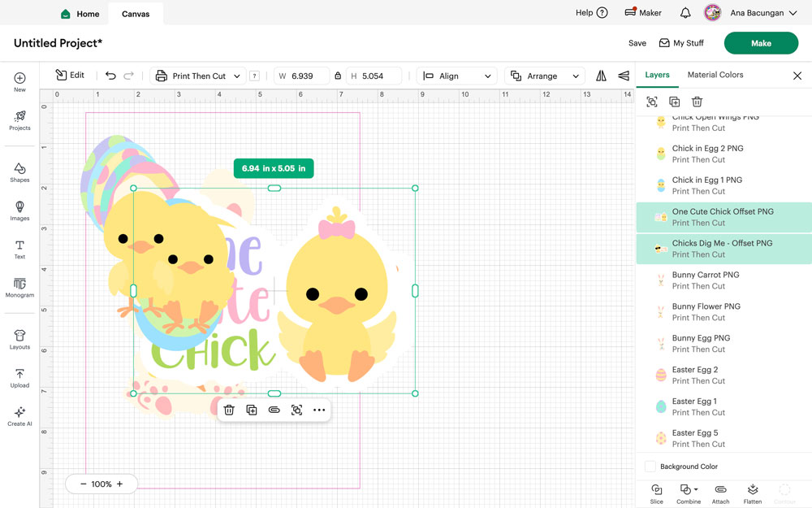Screen dimensions: 812x508
Task: Open the New project tool
Action: [19, 82]
